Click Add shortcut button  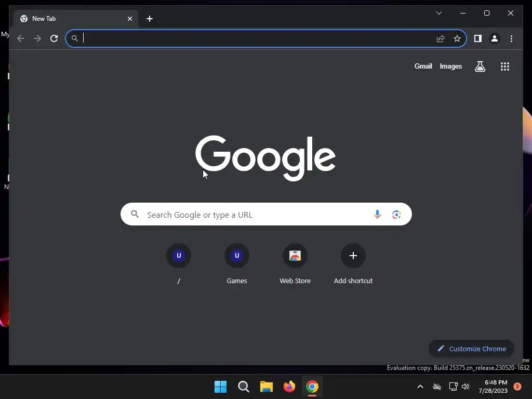pos(353,264)
